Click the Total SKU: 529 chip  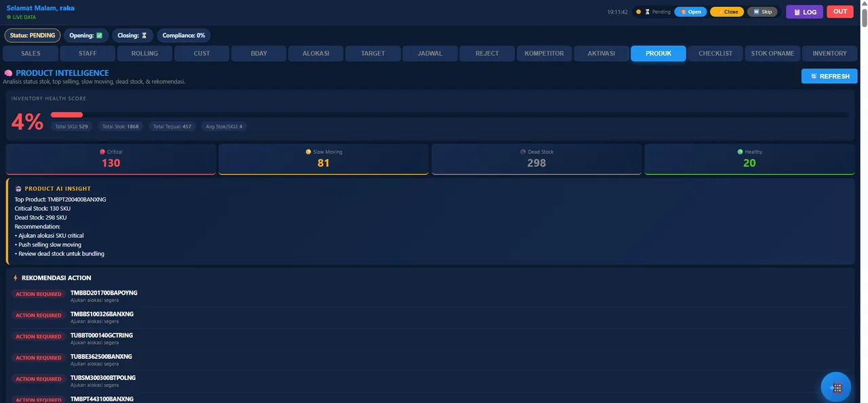click(x=72, y=127)
